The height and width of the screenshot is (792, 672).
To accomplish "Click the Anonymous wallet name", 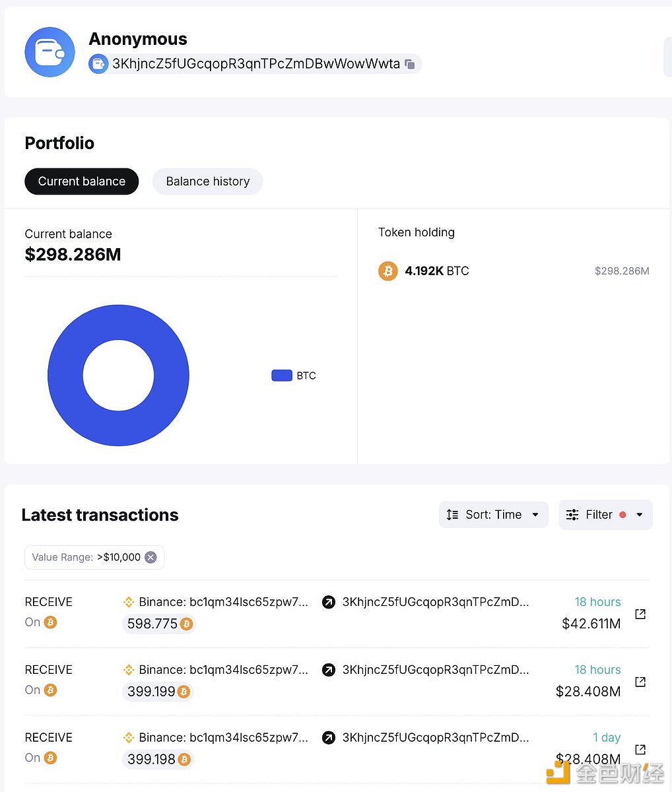I will (x=138, y=39).
